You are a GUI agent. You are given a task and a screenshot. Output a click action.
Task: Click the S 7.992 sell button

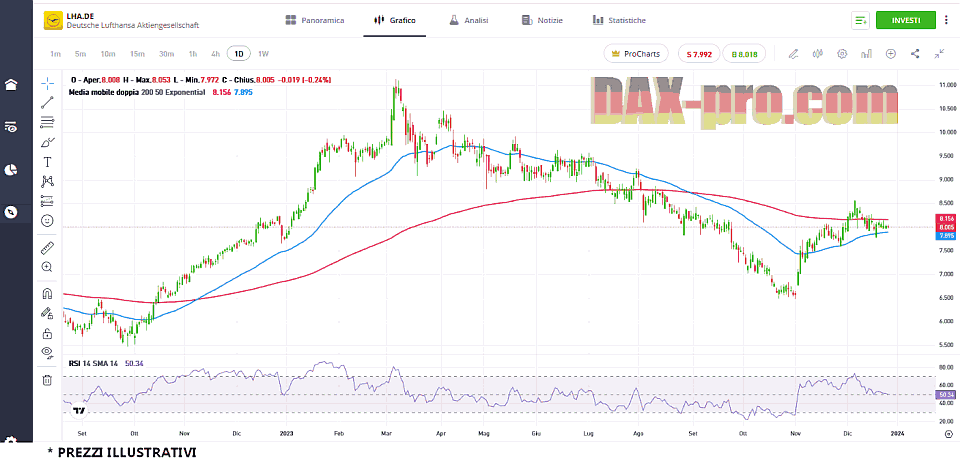point(699,54)
